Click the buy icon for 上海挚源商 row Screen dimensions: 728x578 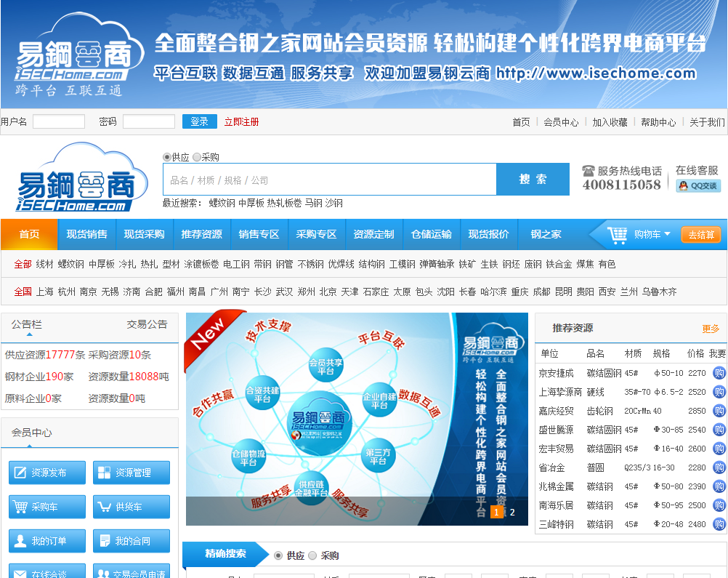(719, 392)
